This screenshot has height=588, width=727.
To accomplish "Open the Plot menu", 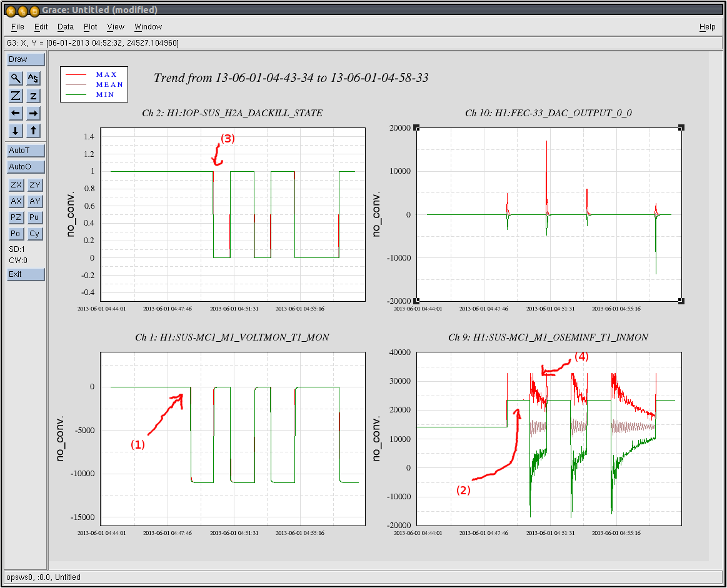I will 91,27.
